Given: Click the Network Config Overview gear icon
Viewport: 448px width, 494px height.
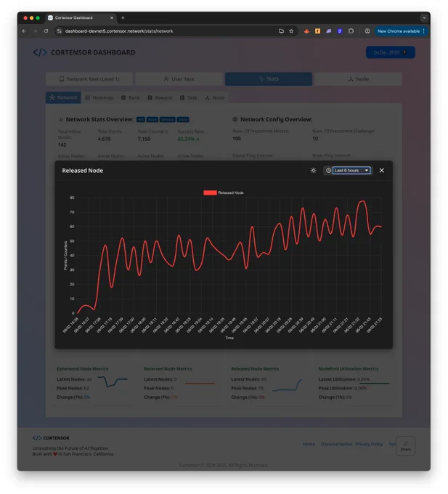Looking at the screenshot, I should click(235, 119).
